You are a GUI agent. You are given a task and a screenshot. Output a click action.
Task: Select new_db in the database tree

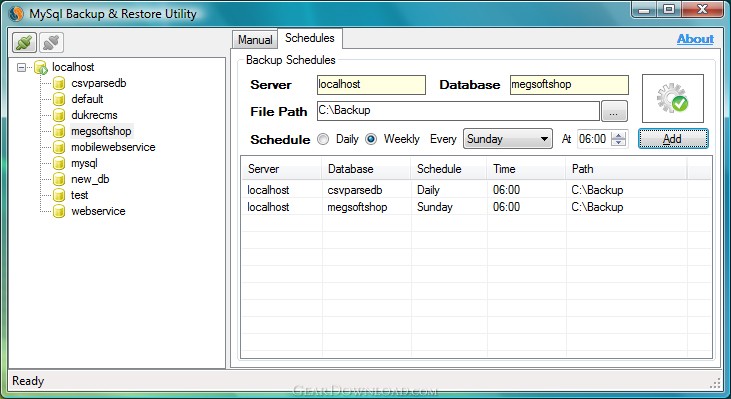(90, 179)
